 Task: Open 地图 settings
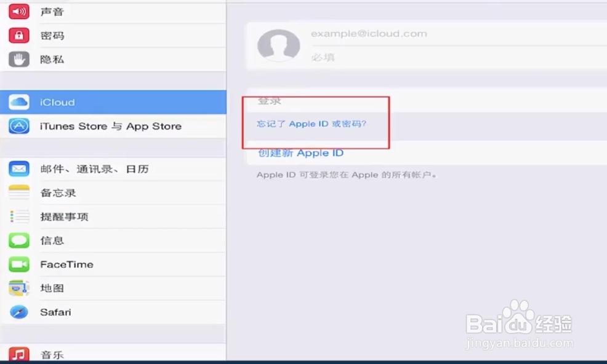[x=113, y=288]
